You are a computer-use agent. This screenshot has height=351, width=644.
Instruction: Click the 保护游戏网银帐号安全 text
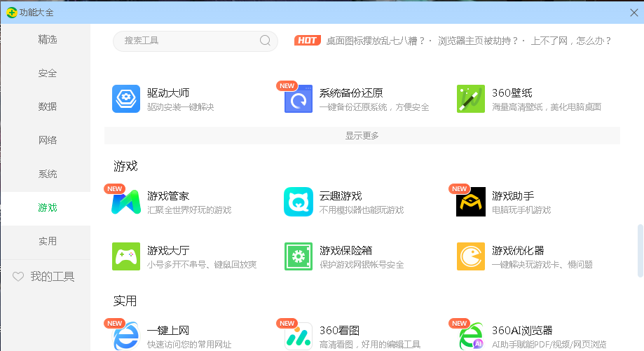362,265
